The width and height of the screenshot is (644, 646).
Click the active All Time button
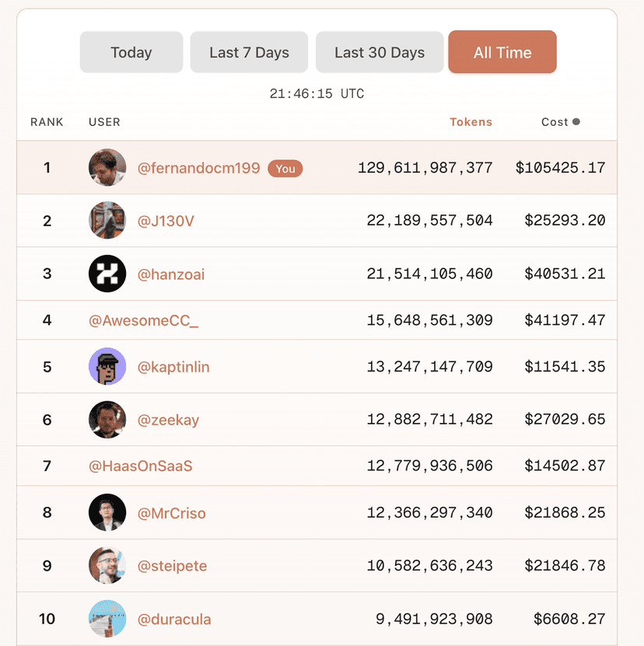tap(502, 52)
